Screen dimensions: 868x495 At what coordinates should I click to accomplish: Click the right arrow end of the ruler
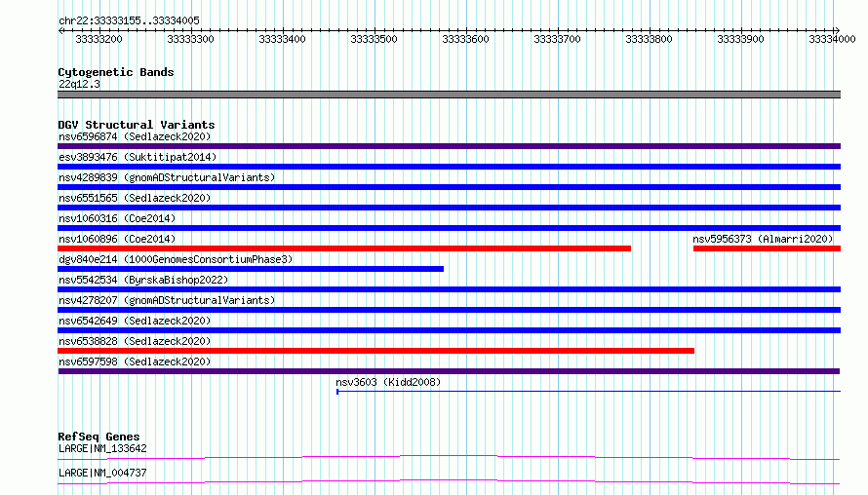(837, 30)
